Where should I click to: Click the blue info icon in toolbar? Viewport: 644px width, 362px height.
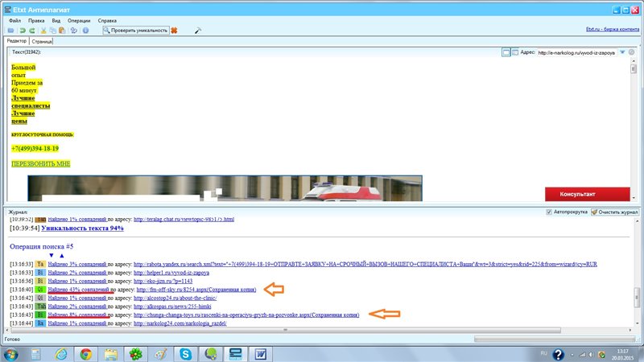coord(86,30)
